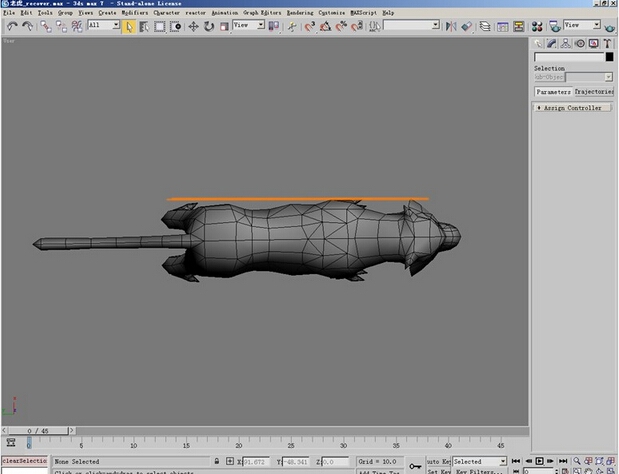Open the Schematic View icon
Screen dimensions: 619x474
tap(518, 26)
